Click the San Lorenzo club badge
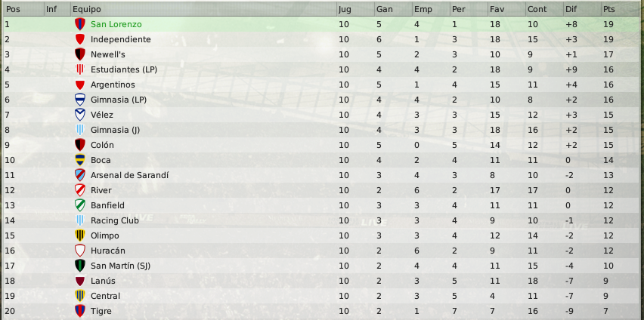This screenshot has width=644, height=320. tap(79, 24)
